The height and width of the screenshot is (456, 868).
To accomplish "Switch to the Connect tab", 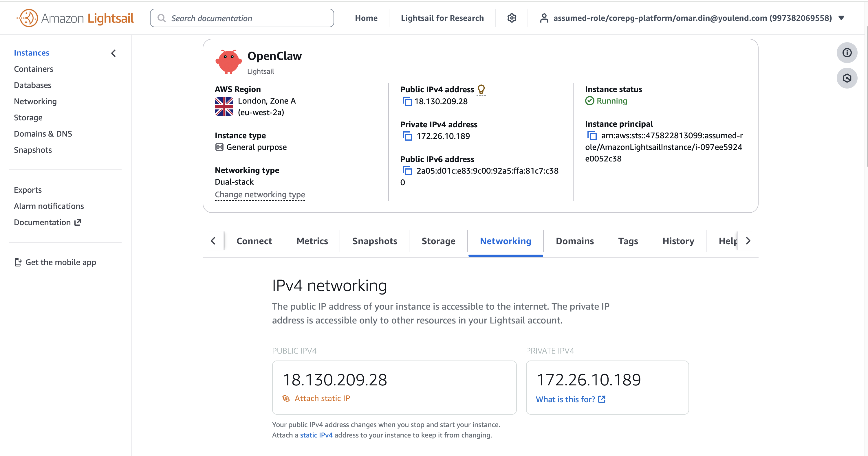I will point(254,241).
